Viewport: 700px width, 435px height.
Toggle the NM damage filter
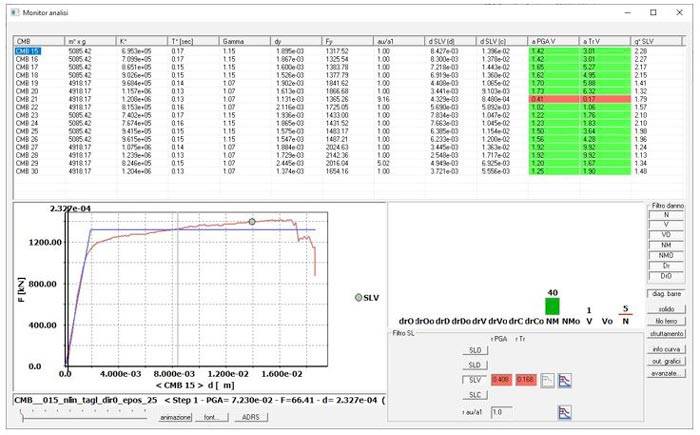(666, 245)
